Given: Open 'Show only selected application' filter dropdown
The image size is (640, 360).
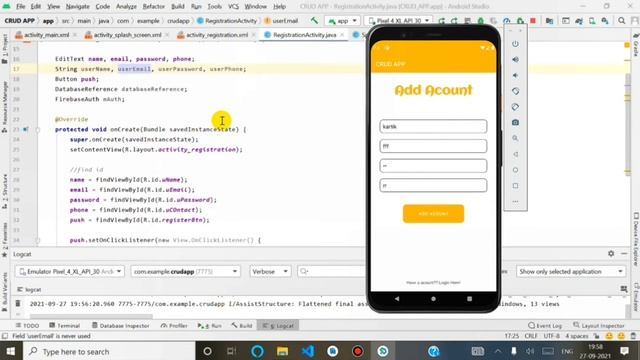Looking at the screenshot, I should click(x=571, y=271).
